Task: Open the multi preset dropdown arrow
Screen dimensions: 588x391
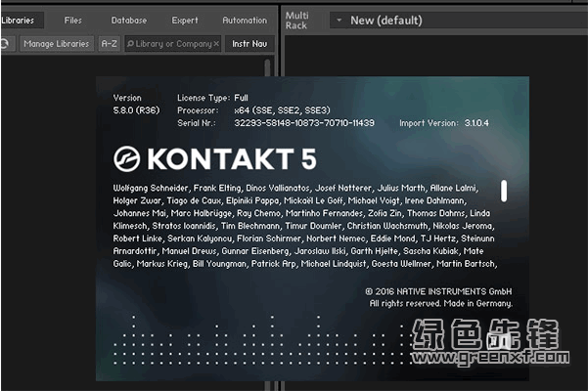Action: (x=339, y=20)
